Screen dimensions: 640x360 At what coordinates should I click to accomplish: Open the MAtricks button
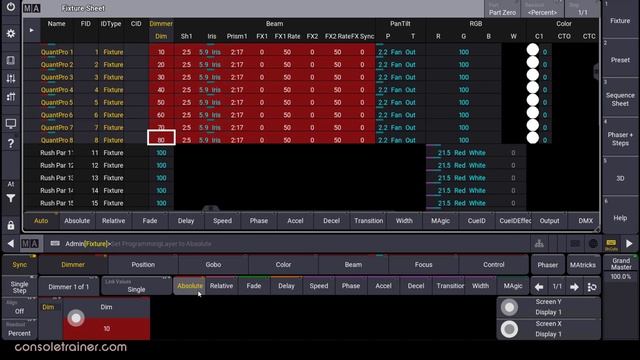(x=583, y=264)
